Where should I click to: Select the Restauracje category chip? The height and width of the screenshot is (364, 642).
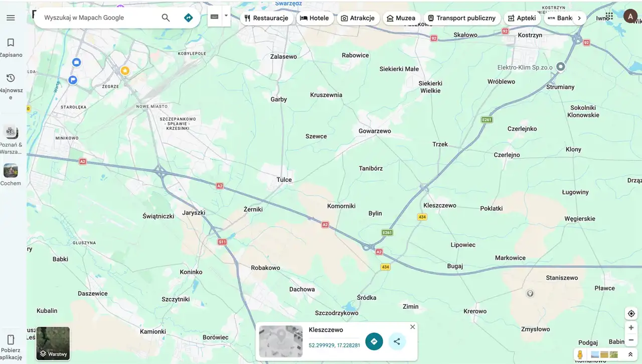click(x=266, y=18)
